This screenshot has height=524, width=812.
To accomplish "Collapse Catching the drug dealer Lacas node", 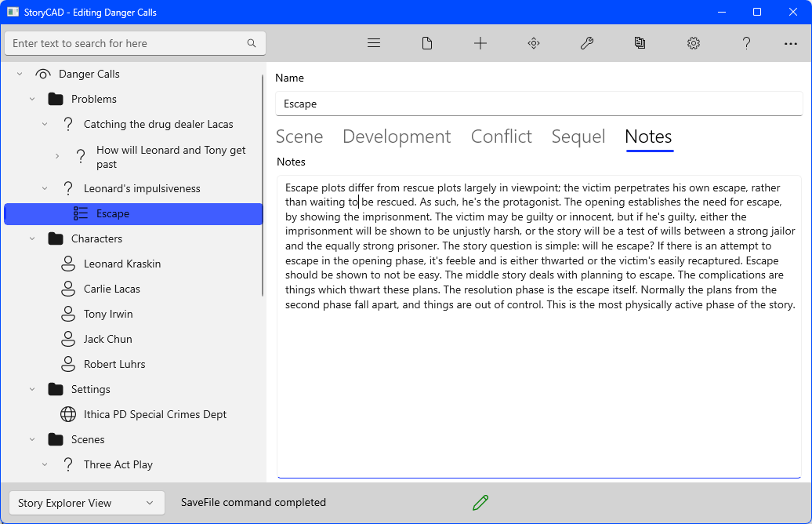I will (45, 124).
